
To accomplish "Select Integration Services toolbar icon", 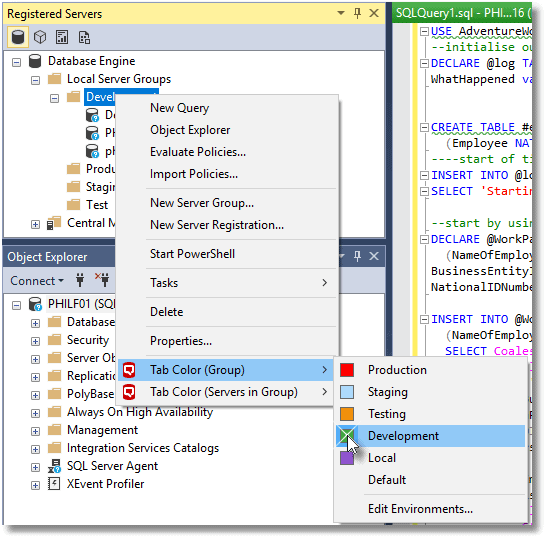I will tap(84, 37).
